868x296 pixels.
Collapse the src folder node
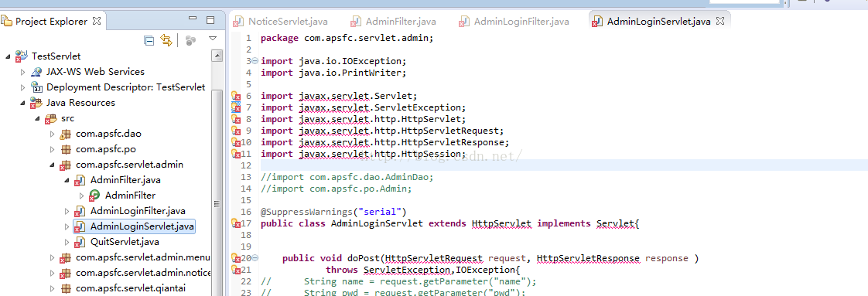(x=38, y=118)
